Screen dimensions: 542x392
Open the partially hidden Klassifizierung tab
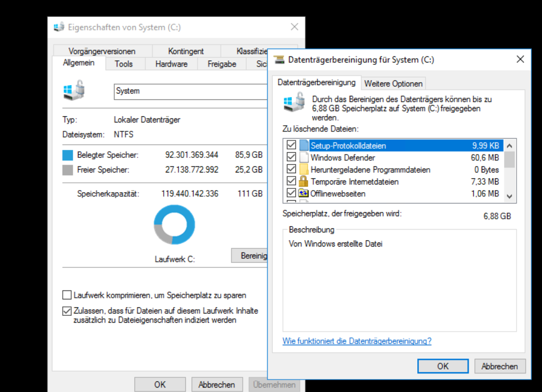coord(252,51)
